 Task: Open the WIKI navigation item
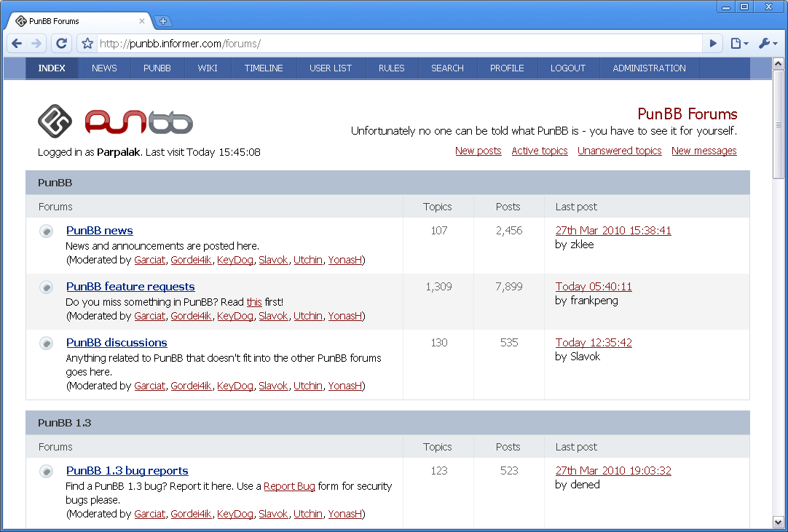(208, 68)
